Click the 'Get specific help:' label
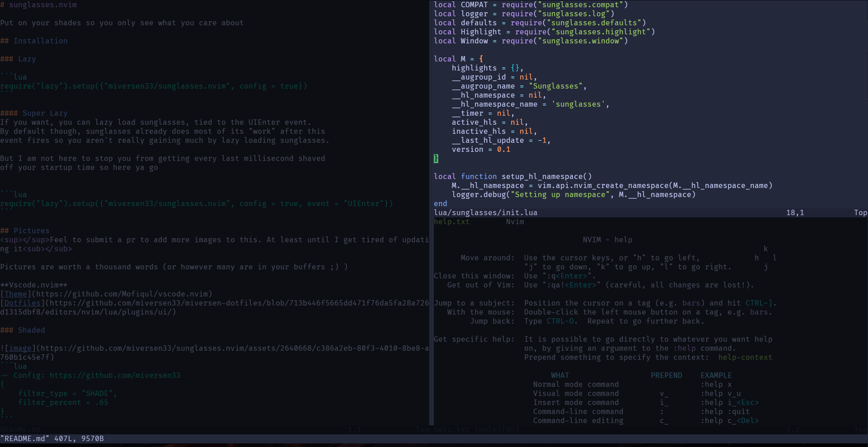This screenshot has height=447, width=868. pyautogui.click(x=474, y=339)
